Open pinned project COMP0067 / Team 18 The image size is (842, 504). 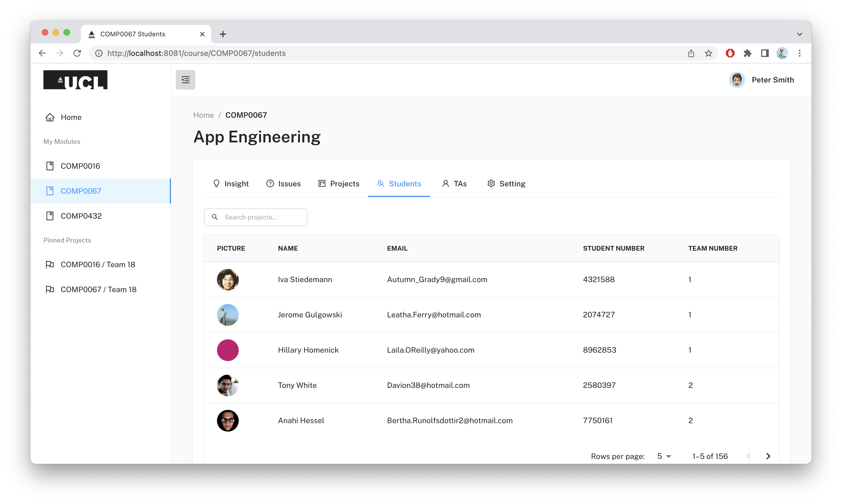(x=100, y=289)
